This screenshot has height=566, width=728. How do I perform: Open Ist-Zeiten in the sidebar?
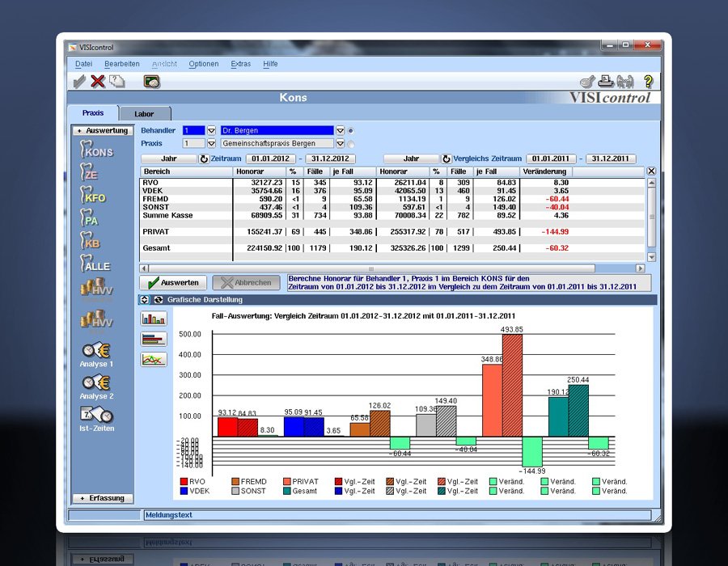point(96,420)
